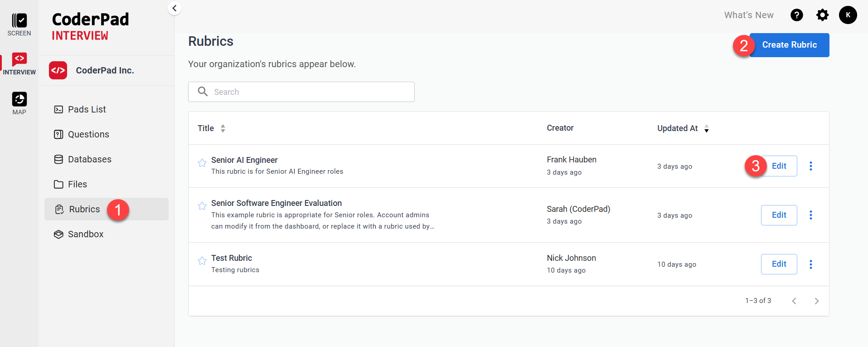The image size is (868, 347).
Task: Open settings via the gear icon
Action: click(822, 15)
